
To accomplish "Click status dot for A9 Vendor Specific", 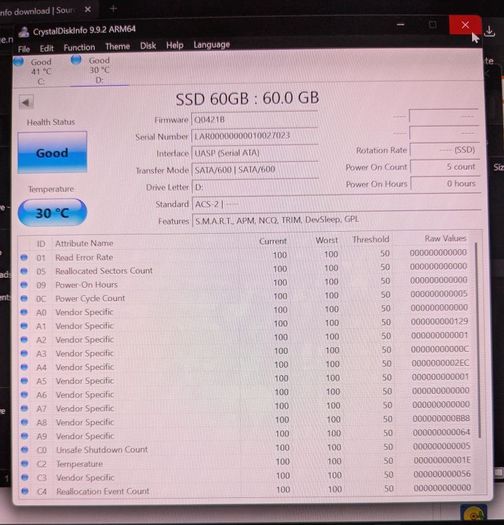I will 24,435.
